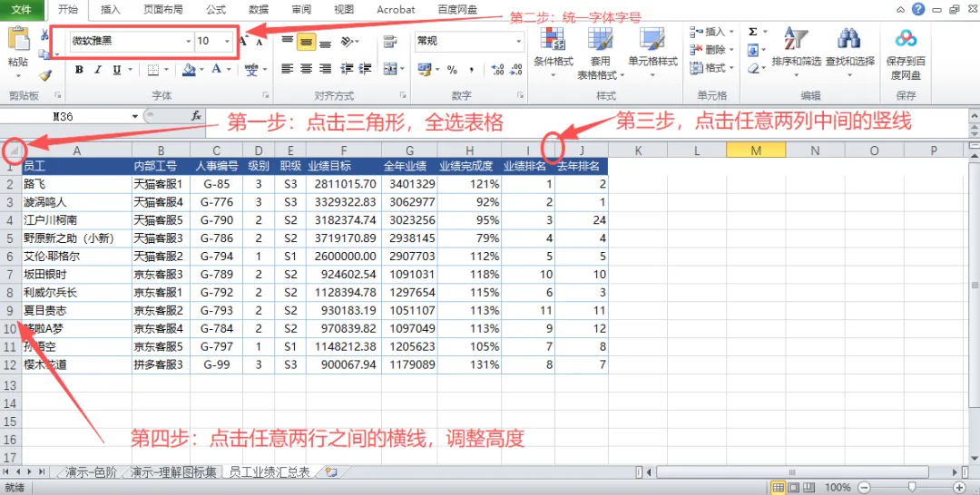Open the font name dropdown (微软雅黑)
This screenshot has height=495, width=980.
tap(189, 41)
